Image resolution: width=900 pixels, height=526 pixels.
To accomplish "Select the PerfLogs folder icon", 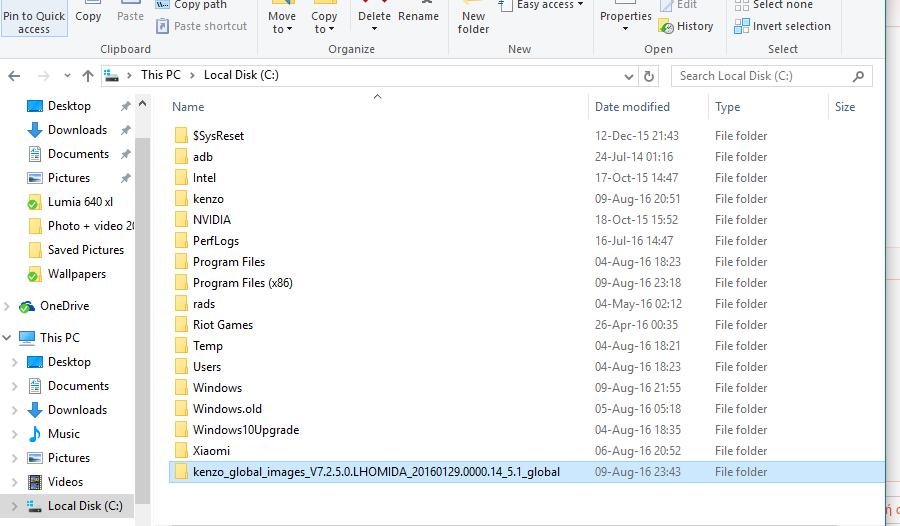I will coord(181,241).
